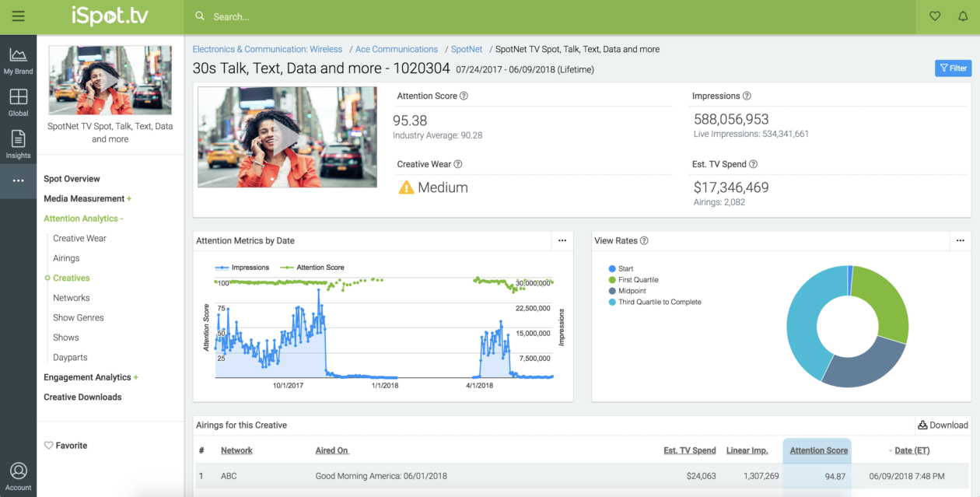980x497 pixels.
Task: Expand the Engagement Analytics section
Action: coord(90,377)
